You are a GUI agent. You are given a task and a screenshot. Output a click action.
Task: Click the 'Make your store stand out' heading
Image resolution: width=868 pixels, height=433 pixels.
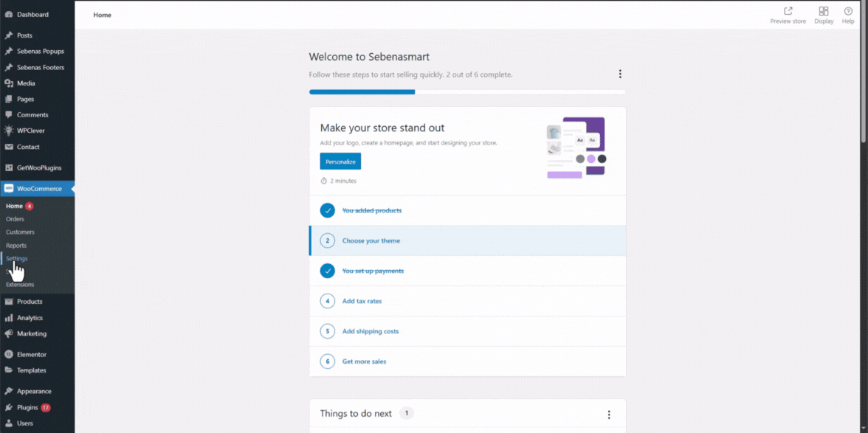coord(382,128)
